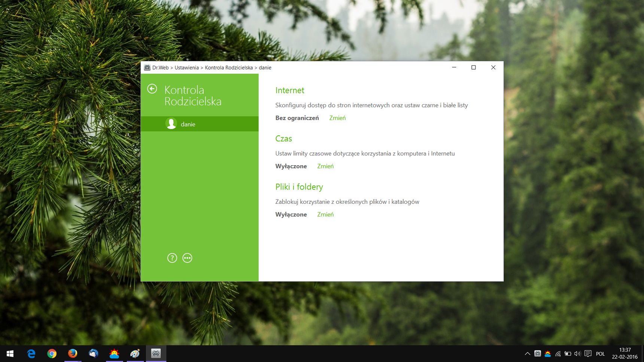This screenshot has width=644, height=362.
Task: Open help with the question mark icon
Action: point(172,258)
